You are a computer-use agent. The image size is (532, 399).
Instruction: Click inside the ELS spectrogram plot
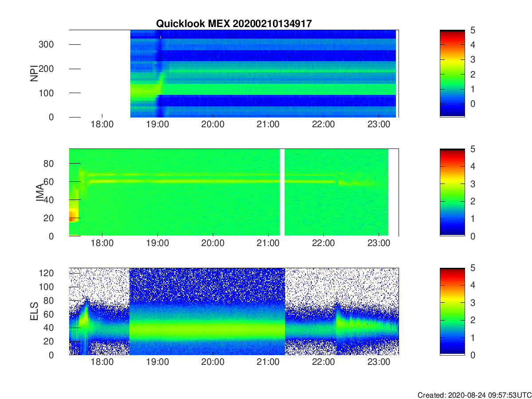[x=234, y=311]
